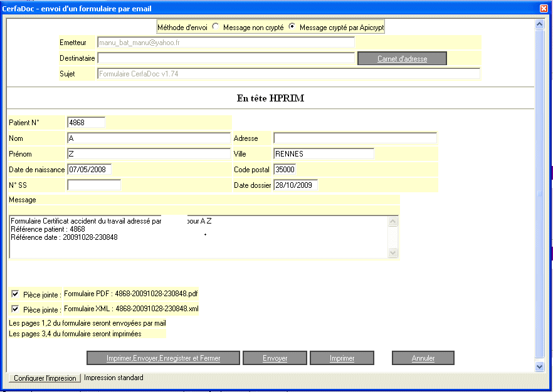Uncheck the Formulaire XML attachment checkbox
This screenshot has height=392, width=553.
coord(15,309)
